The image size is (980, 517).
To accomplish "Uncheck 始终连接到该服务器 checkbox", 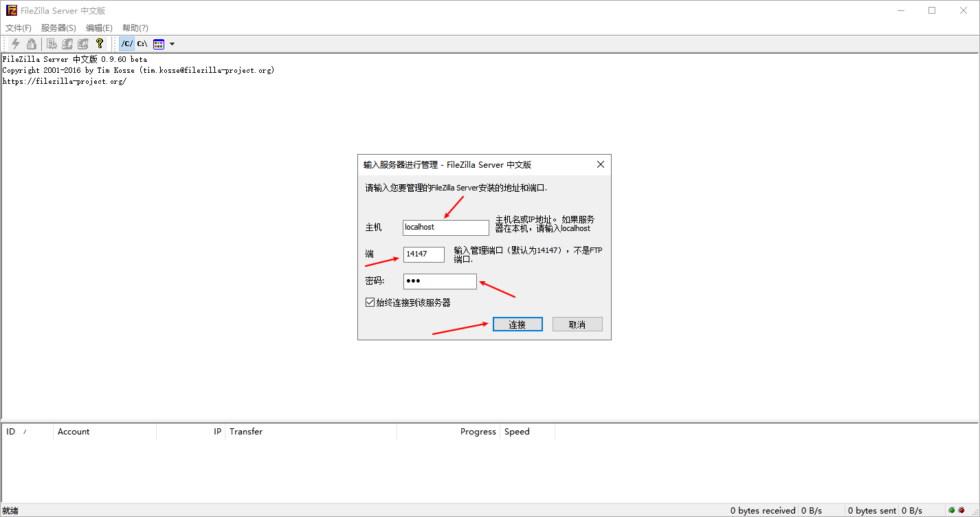I will (370, 302).
